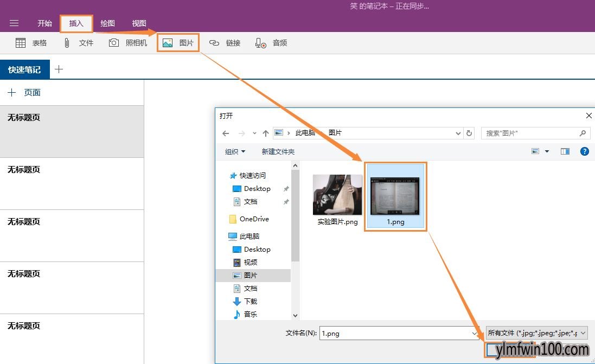Insert a link with 链接
Viewport: 595px width, 364px height.
click(225, 43)
